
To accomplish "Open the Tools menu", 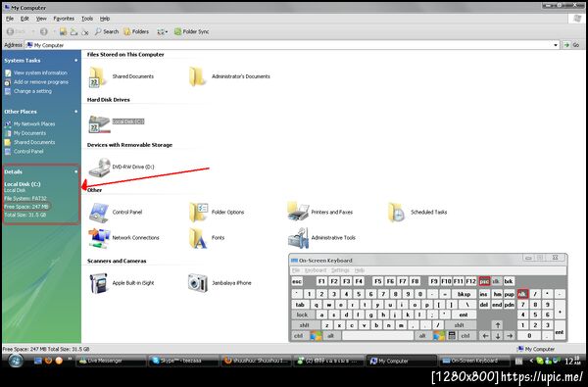I will point(87,19).
